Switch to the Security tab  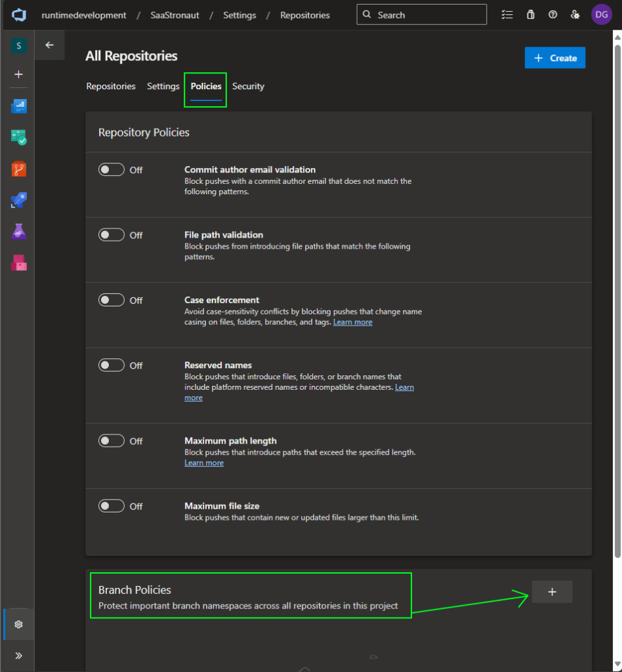pyautogui.click(x=248, y=87)
